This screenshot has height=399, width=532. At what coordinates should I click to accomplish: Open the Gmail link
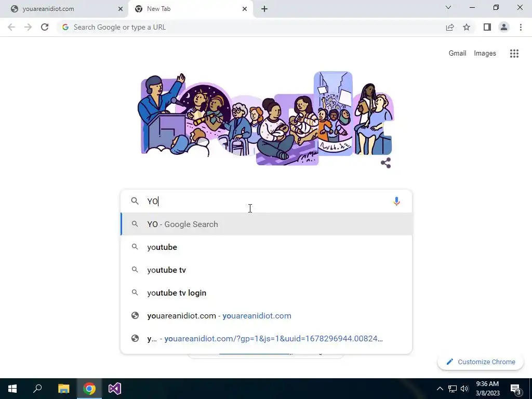coord(457,54)
